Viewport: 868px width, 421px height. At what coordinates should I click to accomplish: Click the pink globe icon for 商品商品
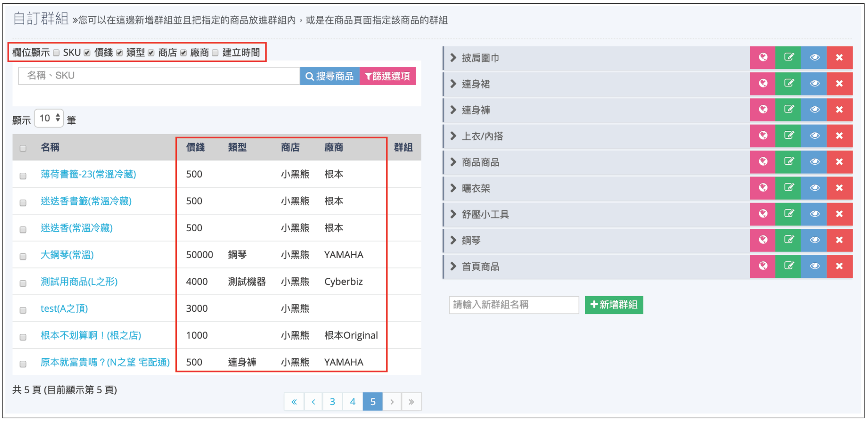pos(763,162)
